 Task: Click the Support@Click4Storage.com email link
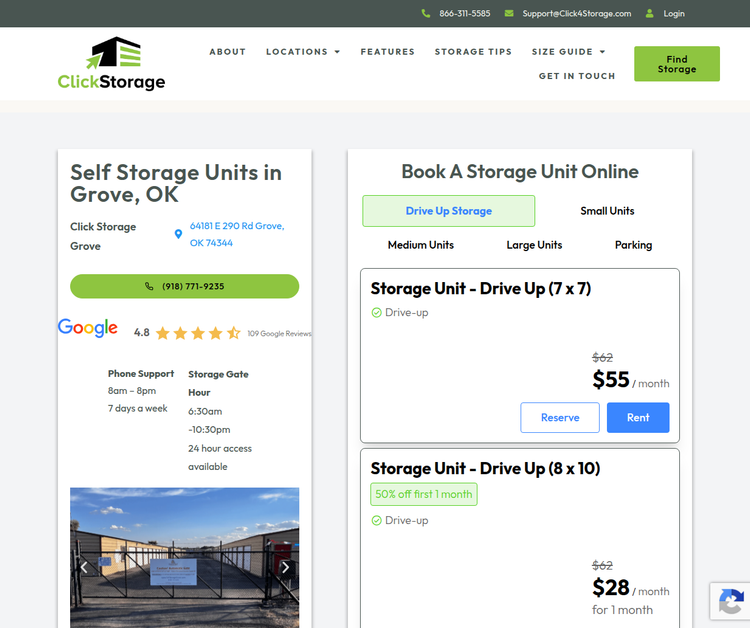[577, 13]
